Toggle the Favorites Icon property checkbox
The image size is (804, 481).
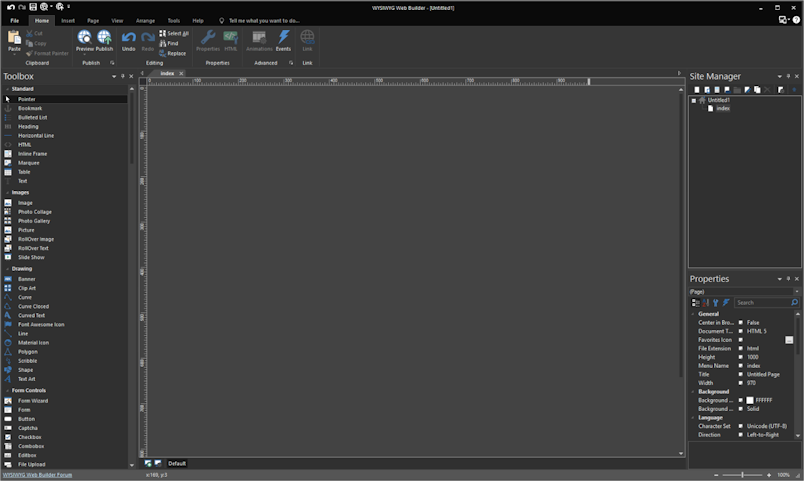point(740,340)
